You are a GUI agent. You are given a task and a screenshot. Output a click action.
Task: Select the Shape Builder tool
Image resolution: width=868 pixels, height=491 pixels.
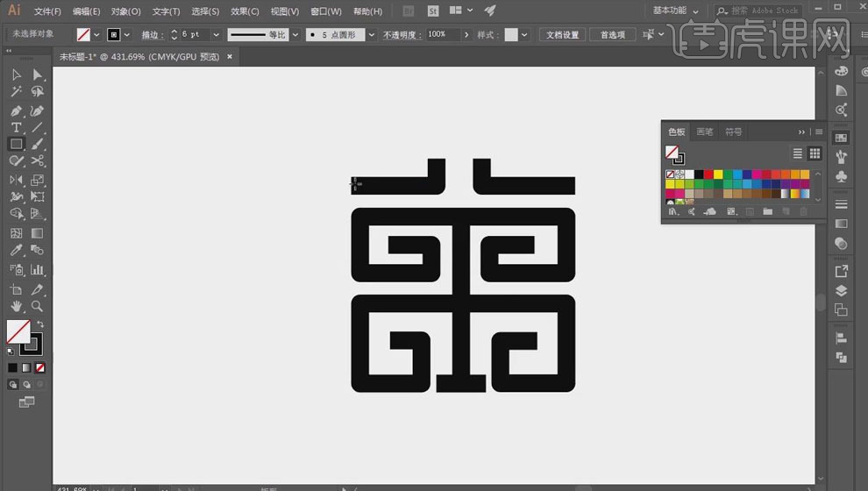coord(16,214)
